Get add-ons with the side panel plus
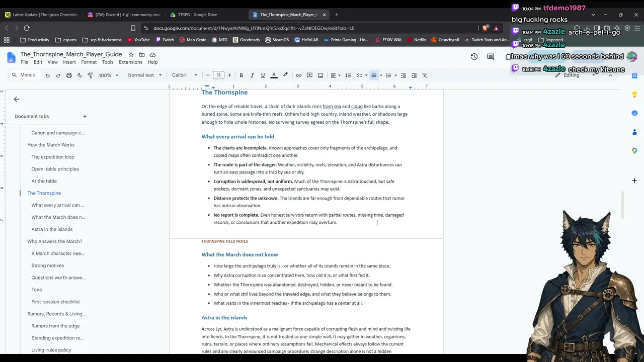 [x=634, y=180]
